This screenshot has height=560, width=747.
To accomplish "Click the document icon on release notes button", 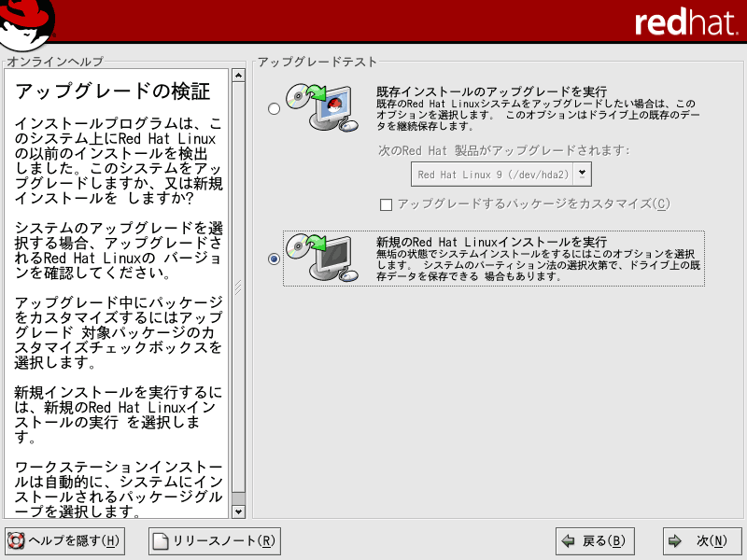I will coord(161,541).
